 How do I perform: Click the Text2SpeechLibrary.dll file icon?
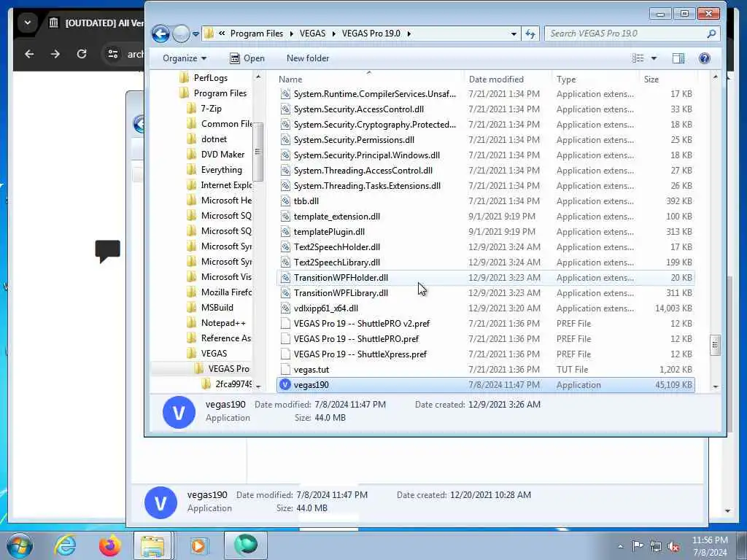coord(285,262)
